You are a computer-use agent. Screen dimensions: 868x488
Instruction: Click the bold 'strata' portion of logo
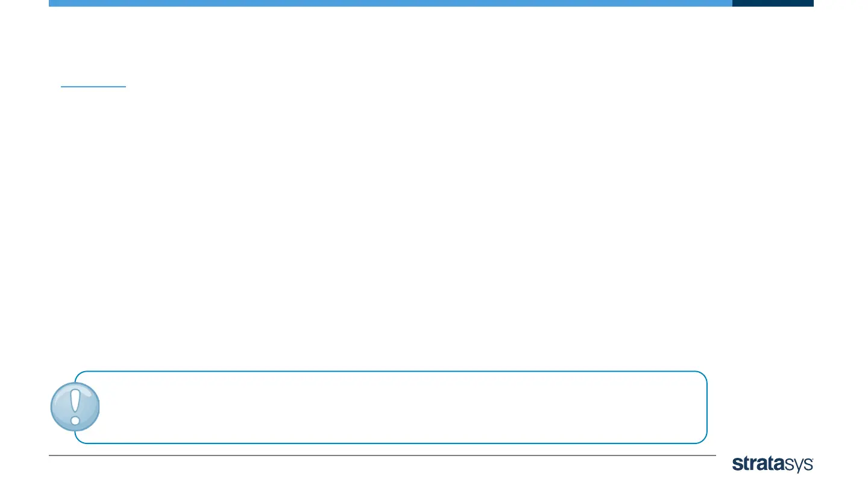[x=759, y=463]
